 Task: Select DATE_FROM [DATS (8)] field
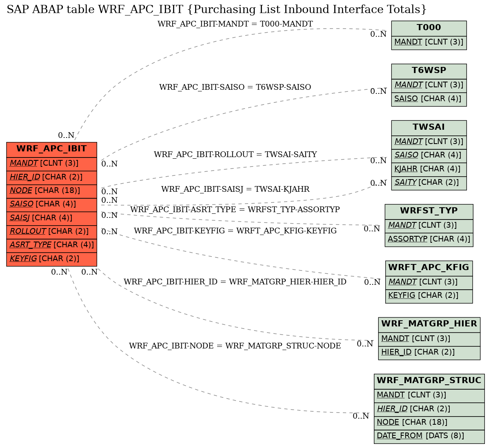click(429, 436)
